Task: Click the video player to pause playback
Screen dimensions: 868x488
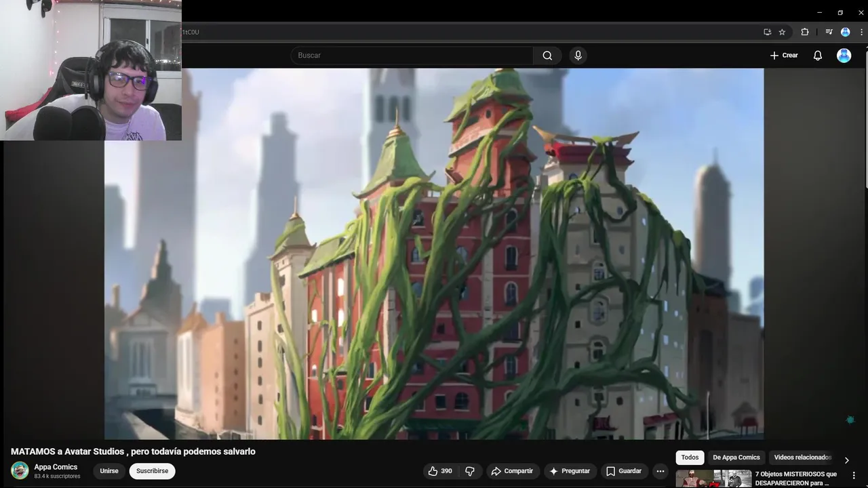Action: tap(434, 254)
